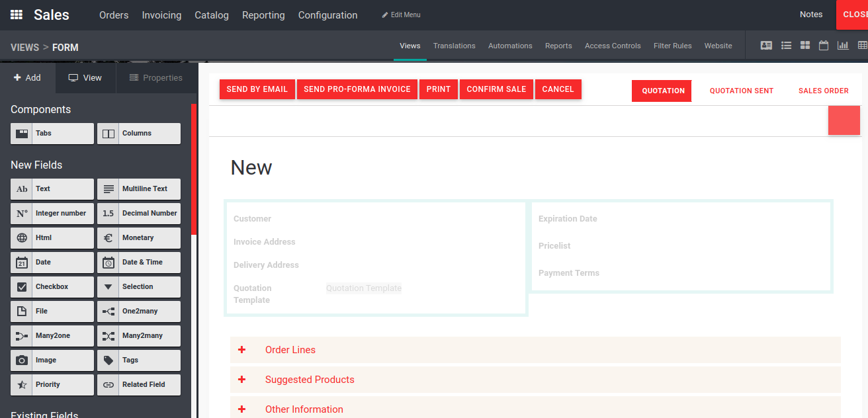Go to the Reports tab
868x418 pixels.
558,46
